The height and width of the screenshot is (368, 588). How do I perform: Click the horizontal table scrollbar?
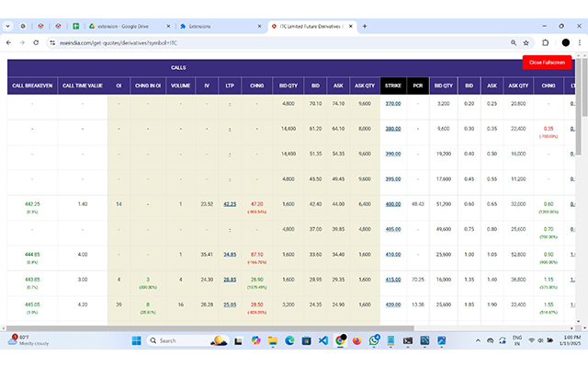(210, 328)
